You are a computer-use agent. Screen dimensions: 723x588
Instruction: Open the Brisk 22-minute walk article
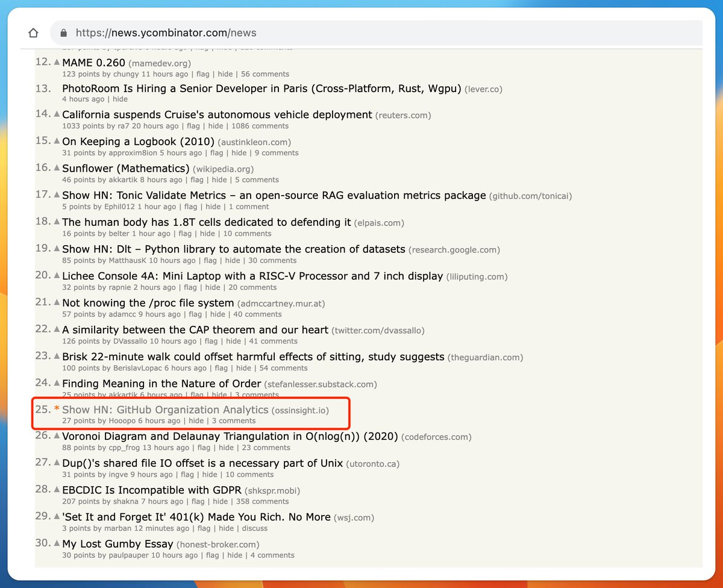[x=253, y=357]
